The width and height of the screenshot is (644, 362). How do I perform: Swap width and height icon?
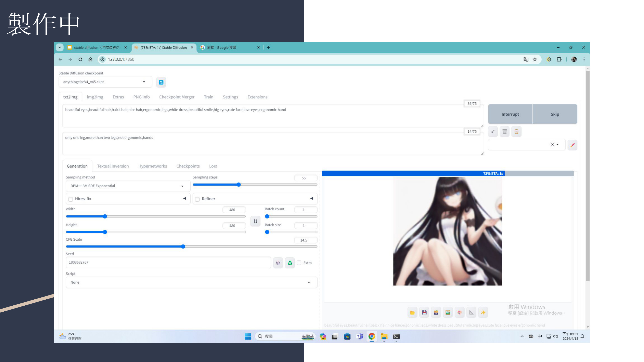coord(255,221)
